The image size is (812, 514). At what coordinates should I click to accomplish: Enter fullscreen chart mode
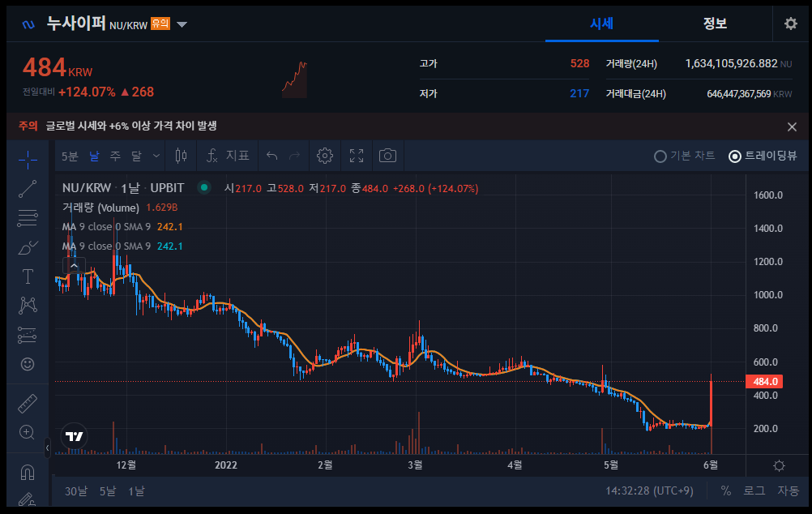[357, 156]
